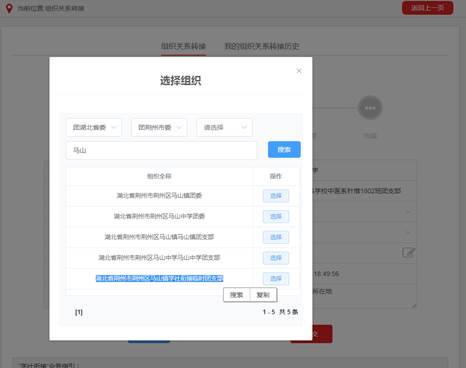The width and height of the screenshot is (466, 368).
Task: Click the gray ellipsis step circle icon
Action: (370, 108)
